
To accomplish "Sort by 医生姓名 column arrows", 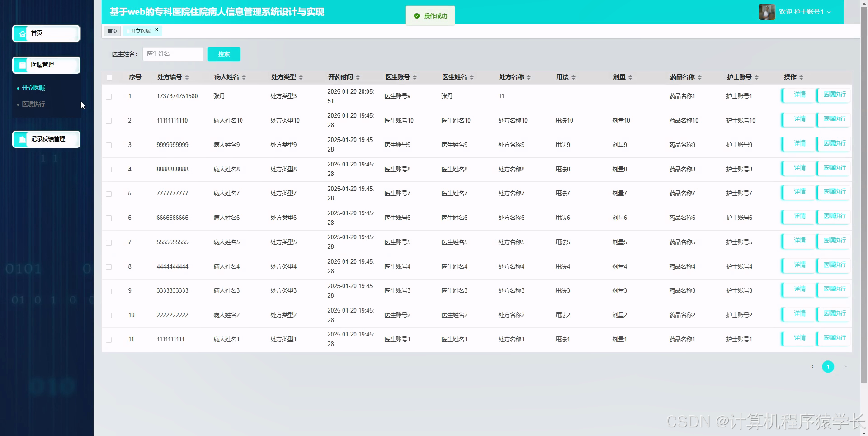I will 472,77.
